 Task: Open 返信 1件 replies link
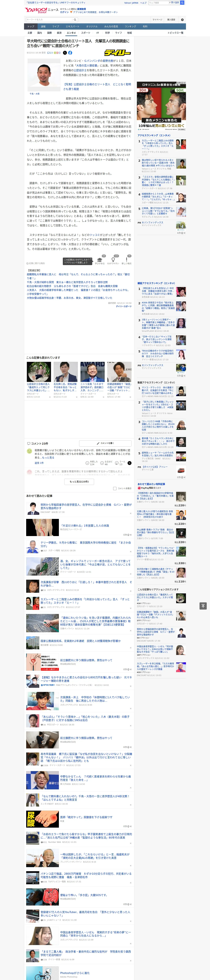point(39,463)
